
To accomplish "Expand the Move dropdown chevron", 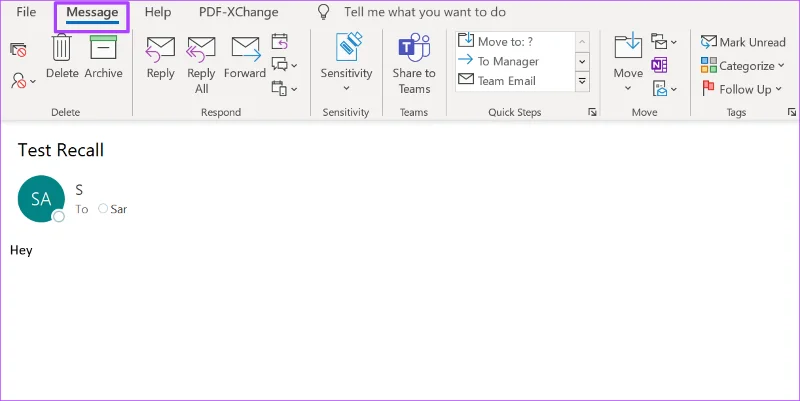I will [628, 88].
